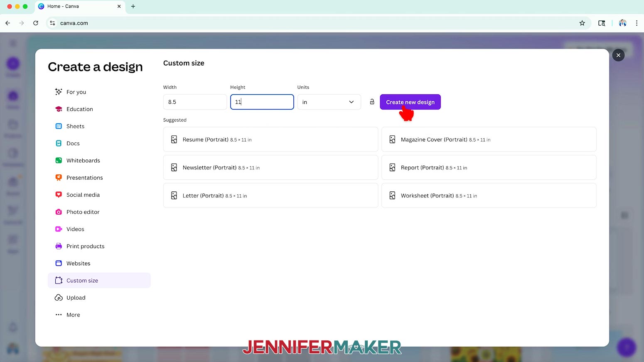Go back in browser history

pyautogui.click(x=8, y=23)
